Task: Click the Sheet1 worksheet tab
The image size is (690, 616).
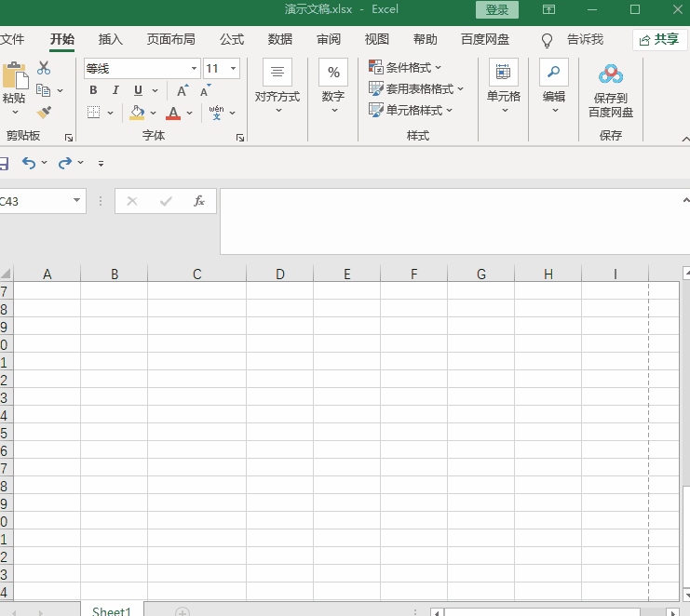Action: coord(112,610)
